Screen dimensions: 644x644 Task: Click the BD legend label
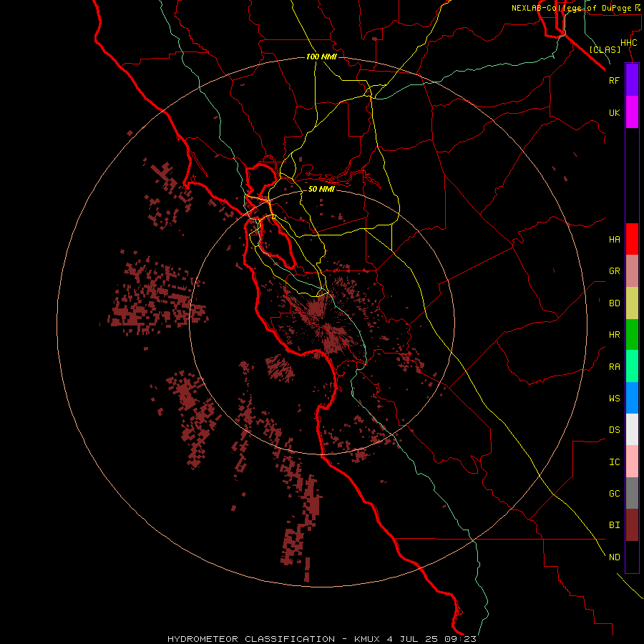614,303
